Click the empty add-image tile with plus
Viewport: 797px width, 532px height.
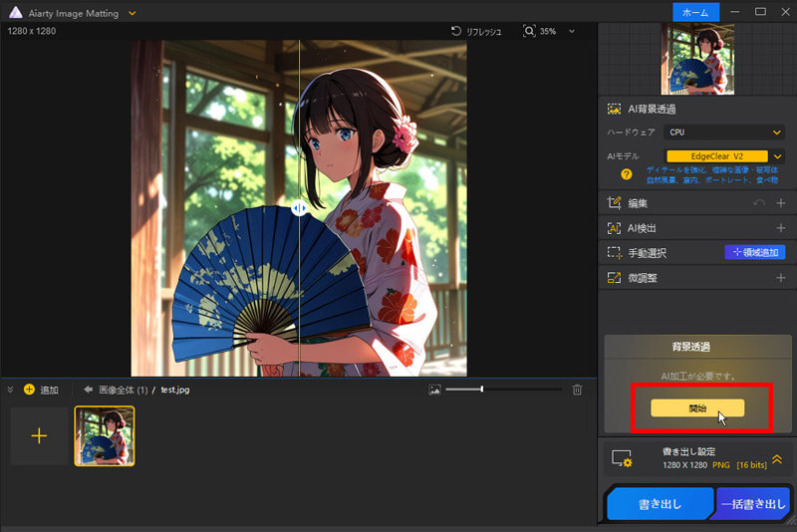click(39, 436)
